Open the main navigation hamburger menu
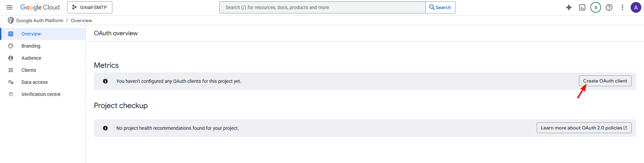 (x=9, y=7)
